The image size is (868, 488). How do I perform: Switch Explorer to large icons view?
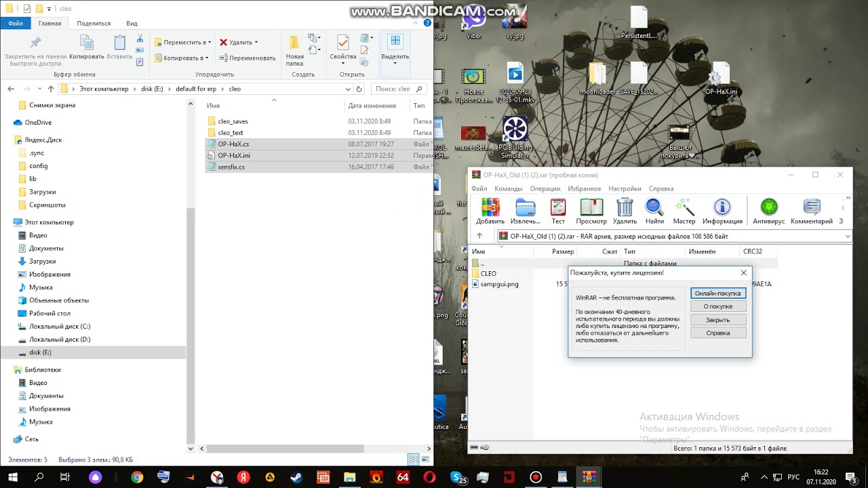pyautogui.click(x=426, y=460)
